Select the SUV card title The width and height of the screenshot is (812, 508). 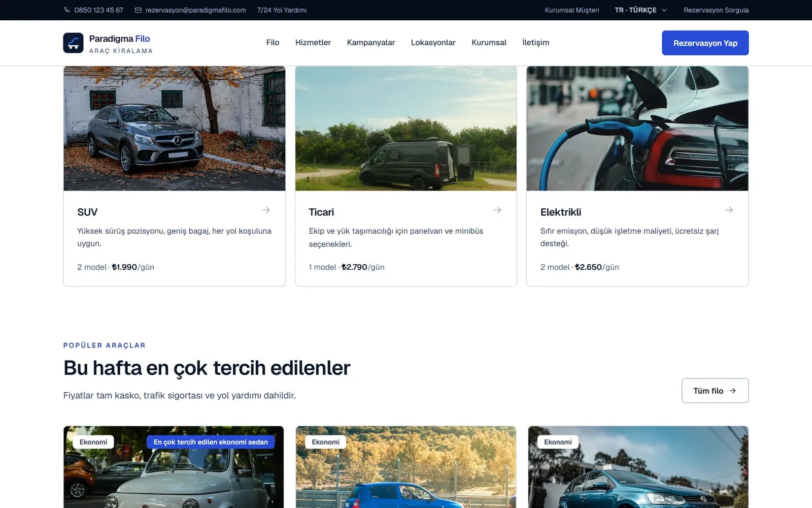point(87,212)
